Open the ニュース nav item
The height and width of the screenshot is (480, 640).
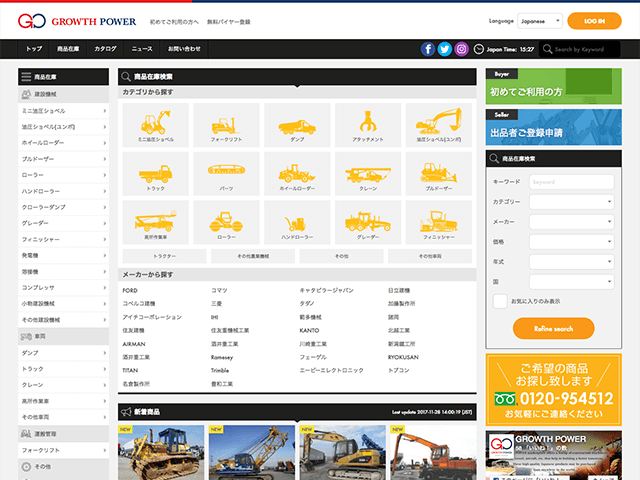point(142,49)
